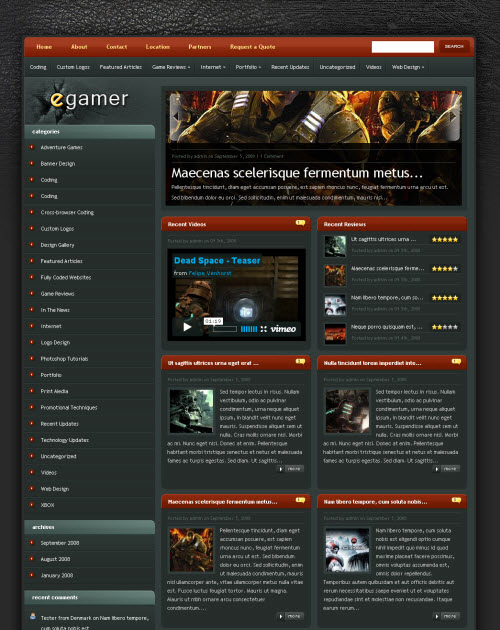
Task: Open thumbnail of Ut sagittis ultrices review
Action: pos(335,246)
